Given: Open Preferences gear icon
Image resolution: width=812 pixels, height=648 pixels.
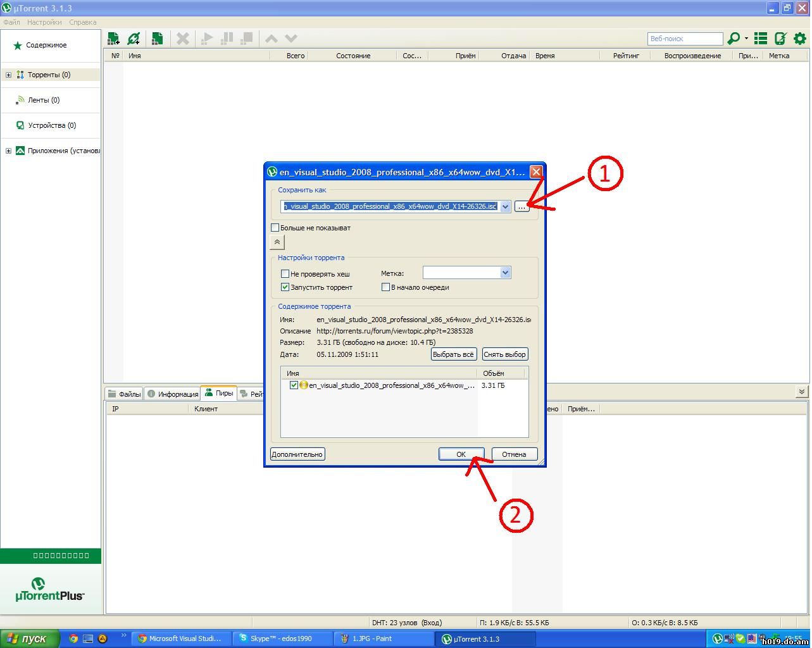Looking at the screenshot, I should 800,39.
